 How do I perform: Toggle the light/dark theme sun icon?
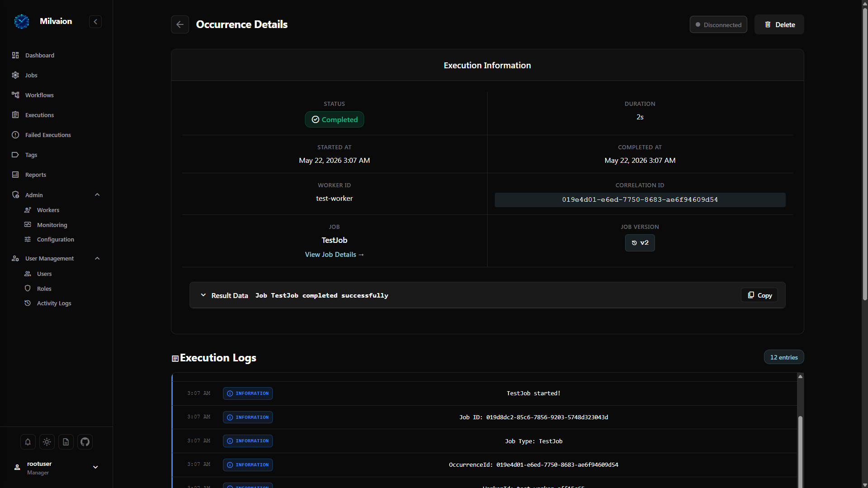(47, 442)
